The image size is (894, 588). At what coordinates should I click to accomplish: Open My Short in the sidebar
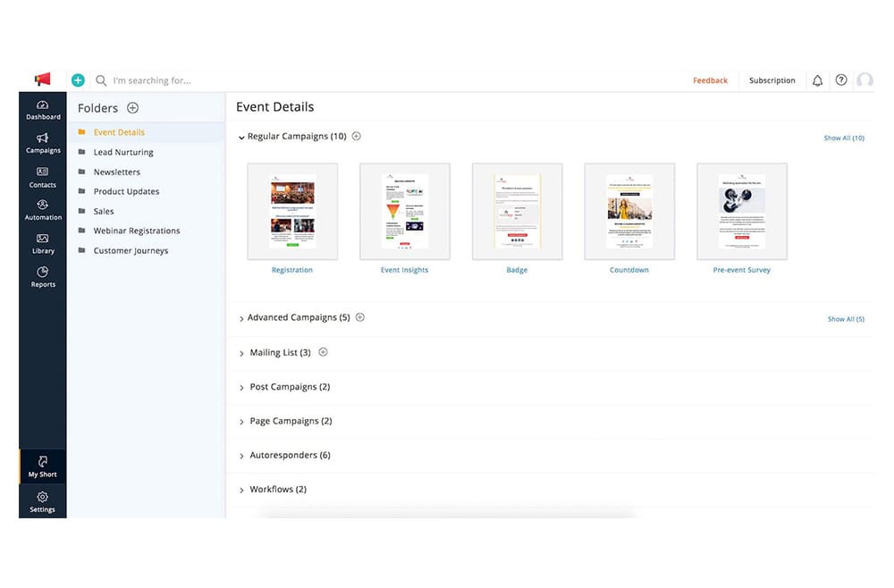43,466
